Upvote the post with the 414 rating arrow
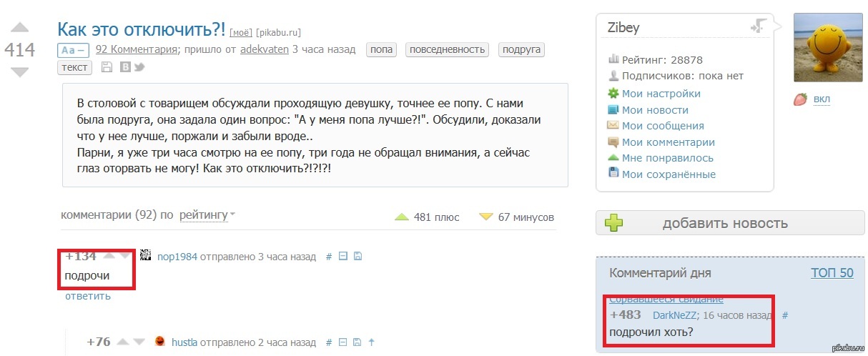Viewport: 868px width, 356px height. pyautogui.click(x=20, y=28)
